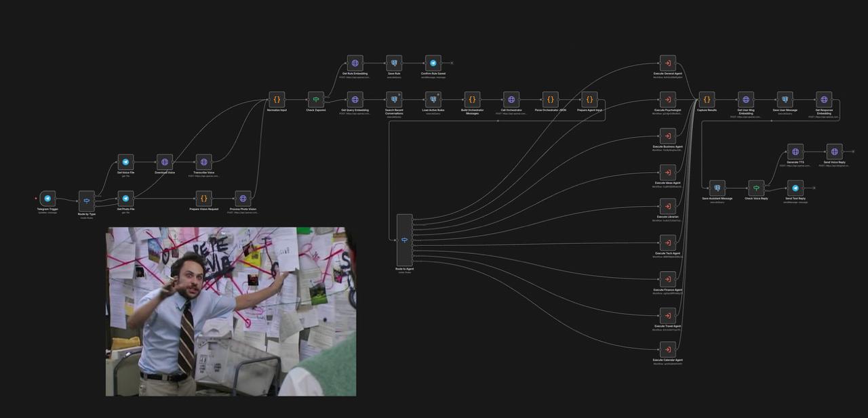Image resolution: width=868 pixels, height=418 pixels.
Task: Open the Execute General Agent node
Action: pos(668,63)
